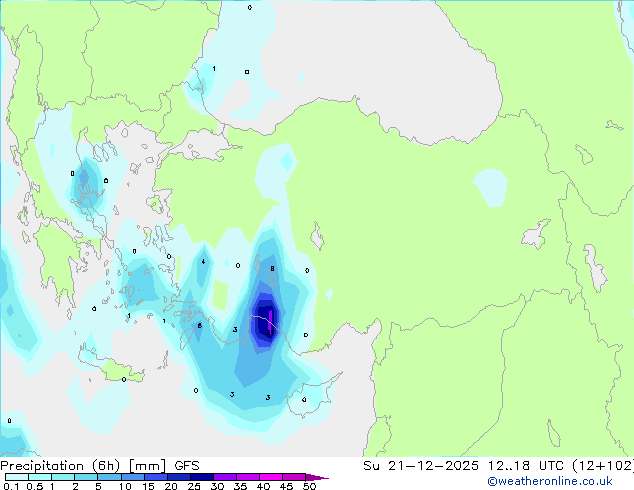Click the '35' legend tick label
This screenshot has width=634, height=490.
(240, 486)
